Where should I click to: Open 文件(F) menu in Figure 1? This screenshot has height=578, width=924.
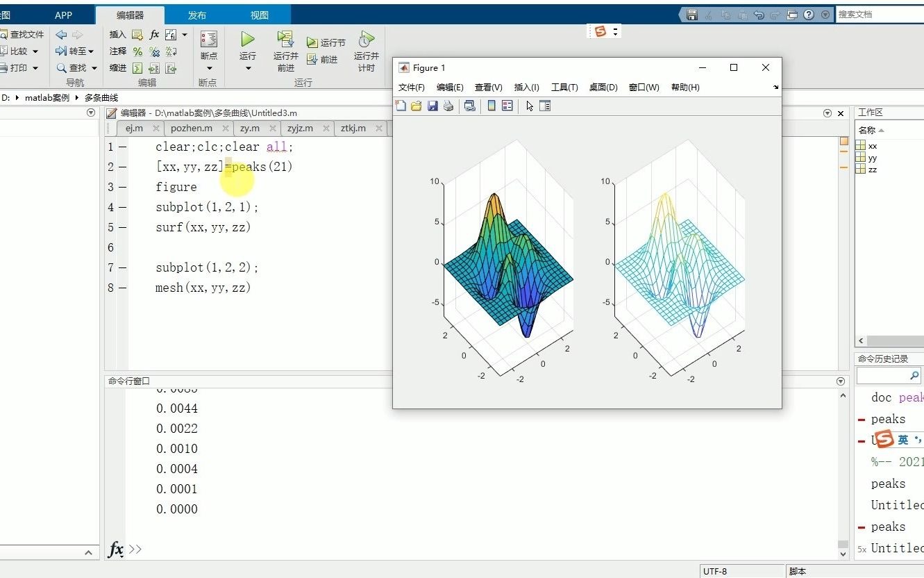pos(411,88)
